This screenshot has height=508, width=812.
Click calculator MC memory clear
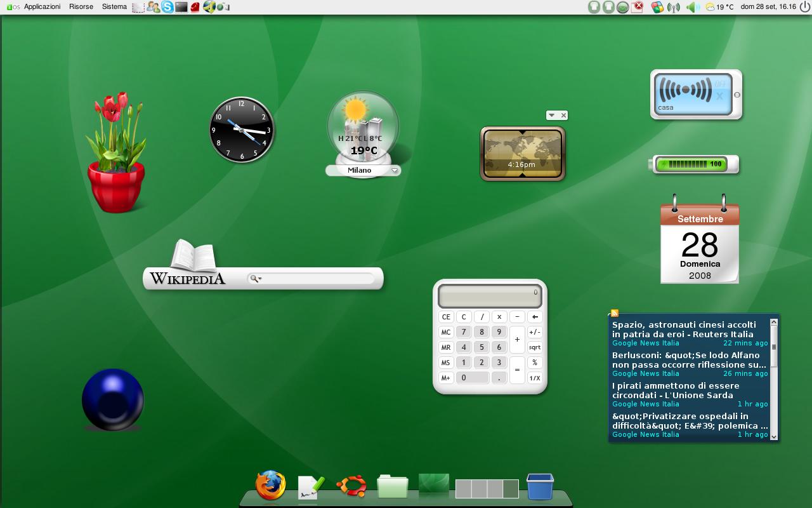446,331
